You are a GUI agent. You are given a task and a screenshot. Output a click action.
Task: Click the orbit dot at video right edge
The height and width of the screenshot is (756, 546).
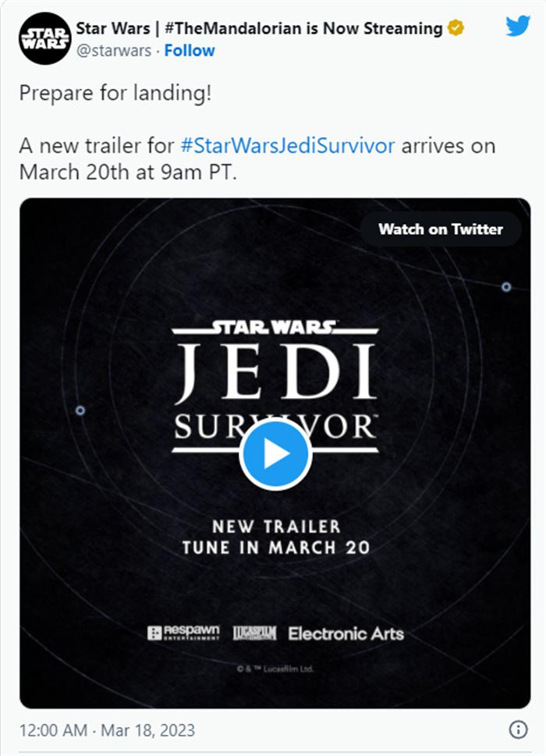(x=506, y=287)
